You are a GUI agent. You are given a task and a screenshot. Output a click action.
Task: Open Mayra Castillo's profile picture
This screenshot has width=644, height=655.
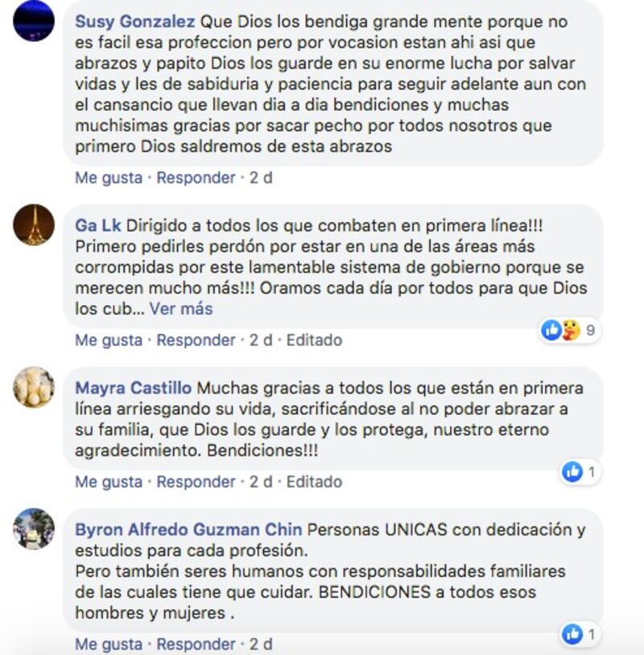[34, 387]
